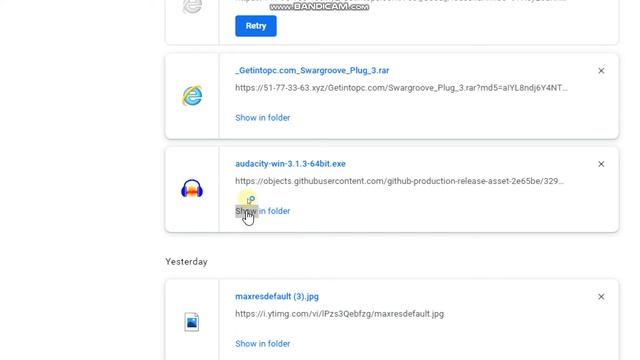
Task: Click the Internet Explorer icon for Swargroove rar
Action: click(x=192, y=96)
